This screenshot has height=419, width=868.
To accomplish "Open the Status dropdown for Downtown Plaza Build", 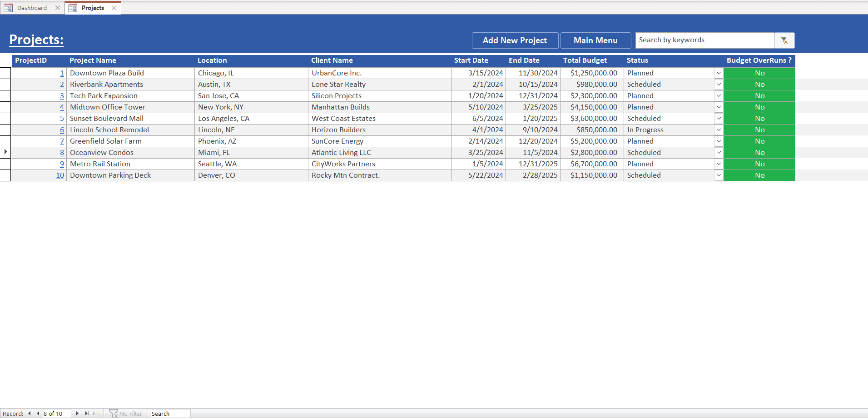I will pos(718,73).
